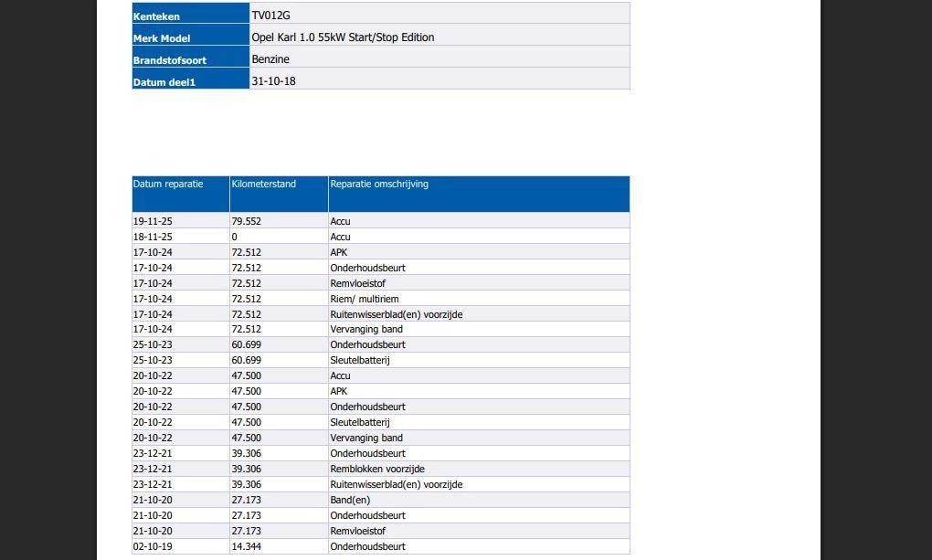
Task: Select the license plate value TV012G
Action: pyautogui.click(x=270, y=16)
